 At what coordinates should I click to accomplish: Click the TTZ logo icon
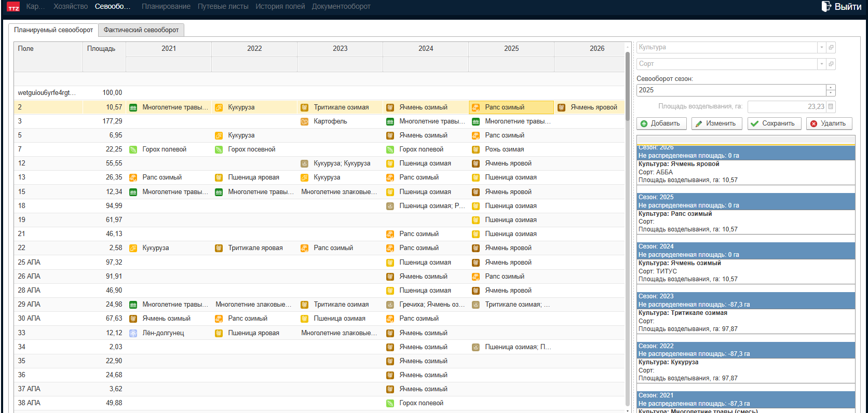pyautogui.click(x=13, y=7)
